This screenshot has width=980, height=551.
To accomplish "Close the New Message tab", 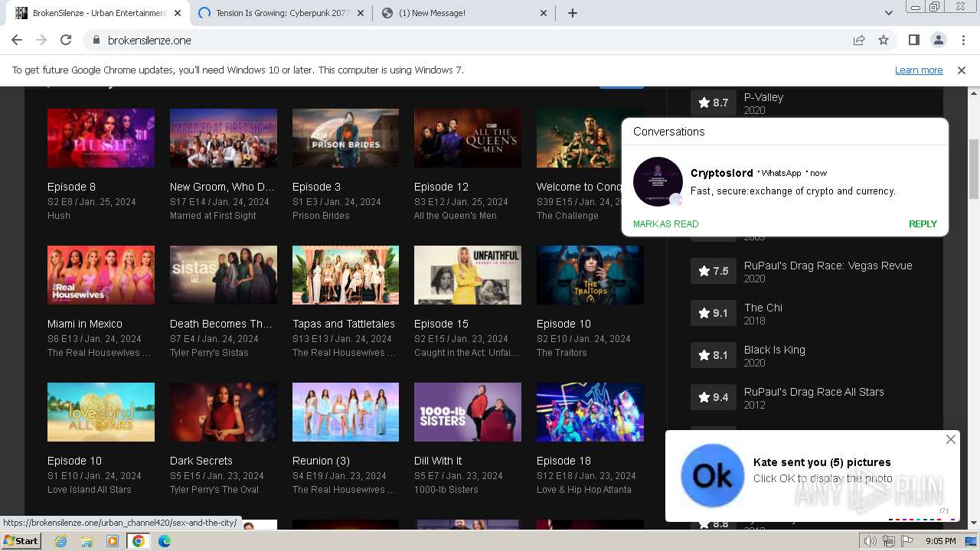I will (544, 13).
